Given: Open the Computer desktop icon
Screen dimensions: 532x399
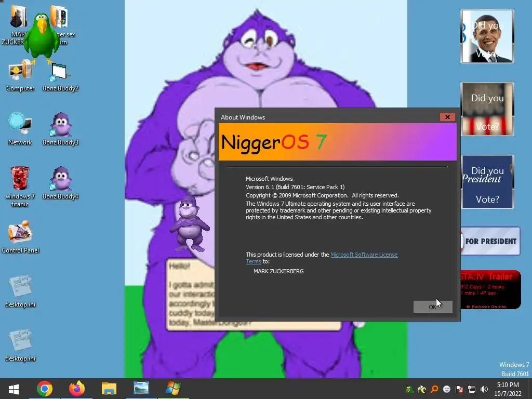Looking at the screenshot, I should [x=20, y=76].
